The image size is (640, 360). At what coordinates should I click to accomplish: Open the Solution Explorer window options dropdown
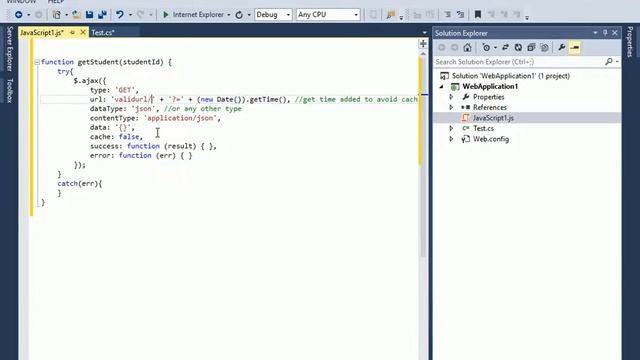595,33
